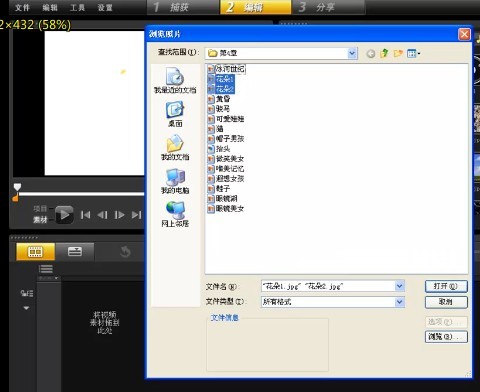Open My Recent Documents (我最近的文档) shortcut
The width and height of the screenshot is (480, 392).
[175, 80]
